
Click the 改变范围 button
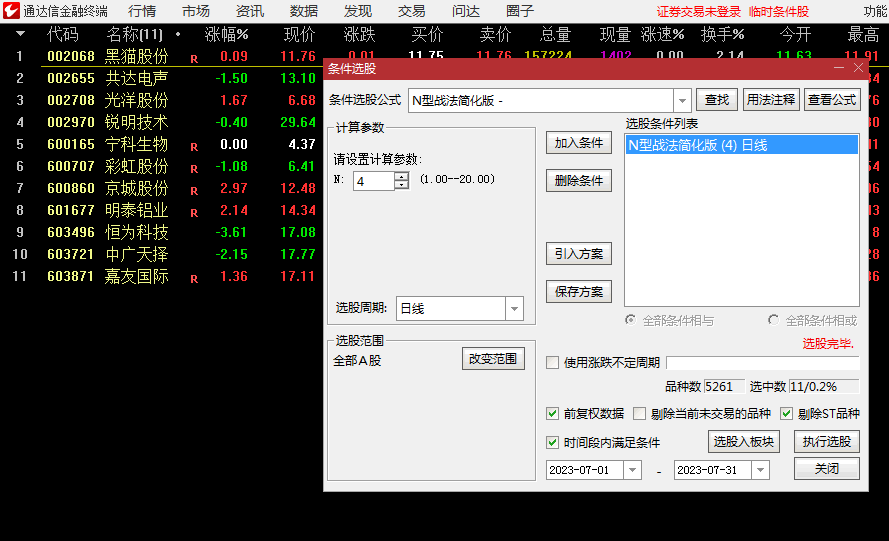(x=493, y=359)
